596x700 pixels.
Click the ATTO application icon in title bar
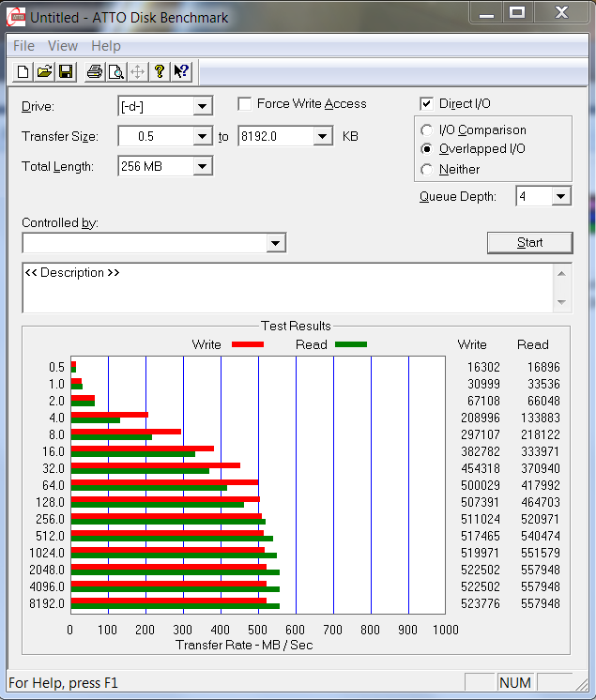15,16
